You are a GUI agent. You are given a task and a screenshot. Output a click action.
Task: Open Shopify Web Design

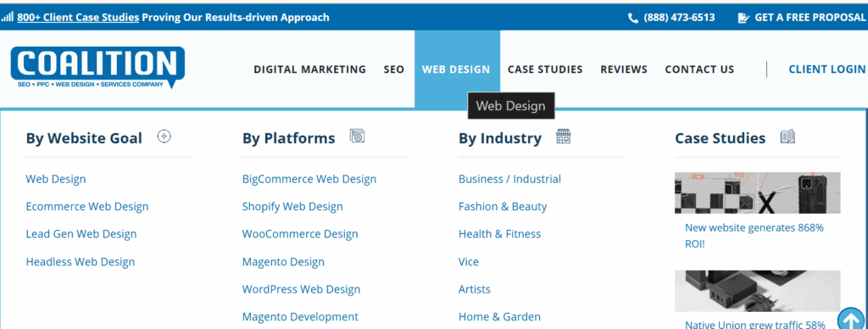coord(292,207)
